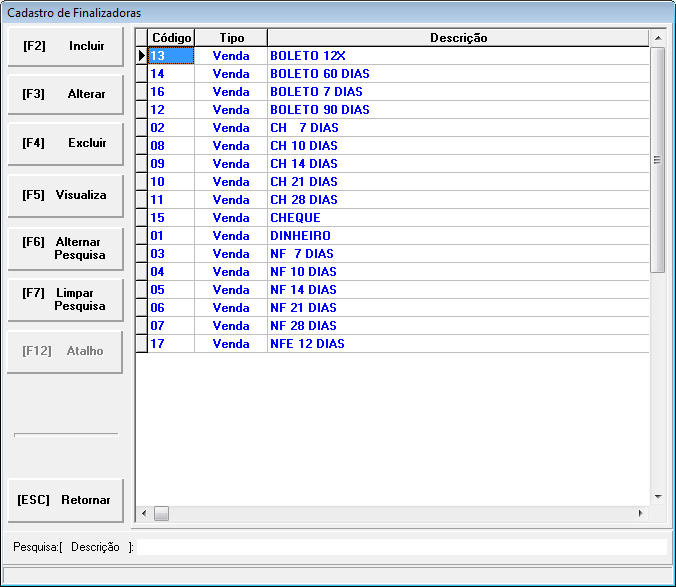Click the [F4] Excluir button
This screenshot has height=587, width=676.
(x=65, y=143)
